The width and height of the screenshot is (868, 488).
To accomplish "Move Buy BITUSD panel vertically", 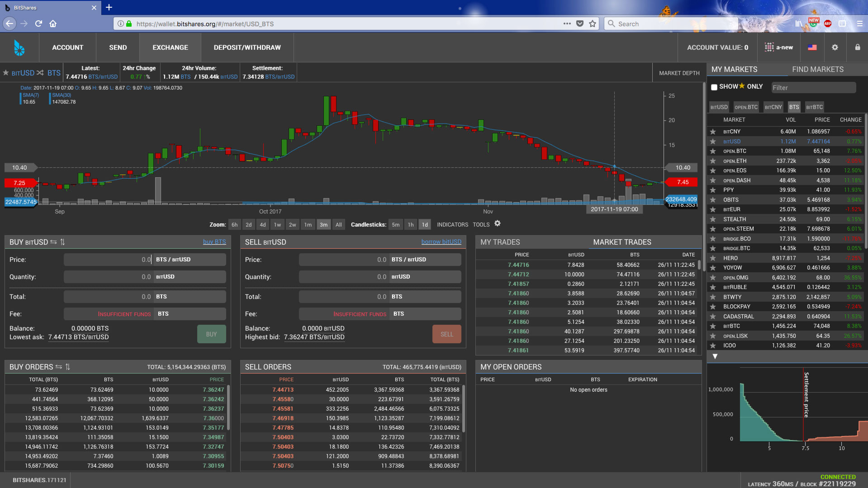I will pyautogui.click(x=62, y=242).
